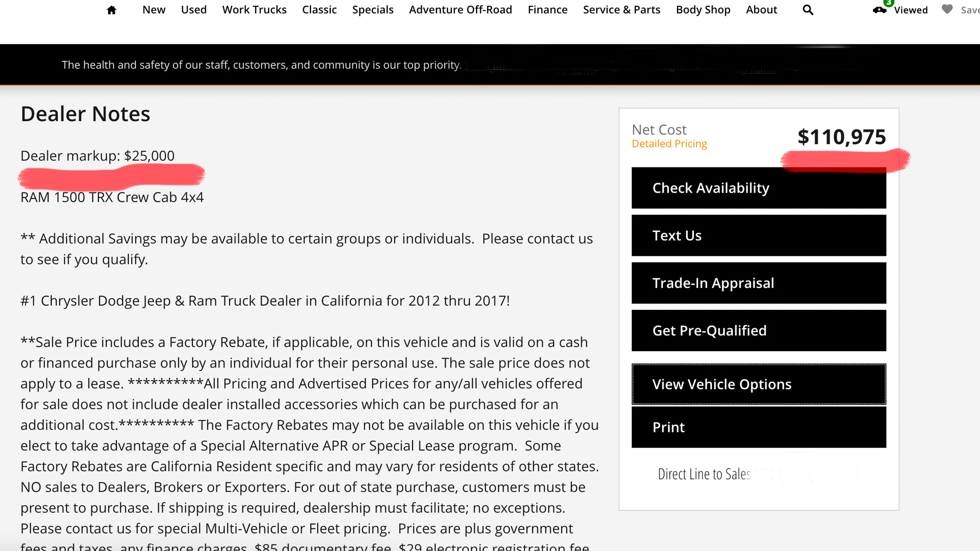Click the Text Us button

click(758, 235)
